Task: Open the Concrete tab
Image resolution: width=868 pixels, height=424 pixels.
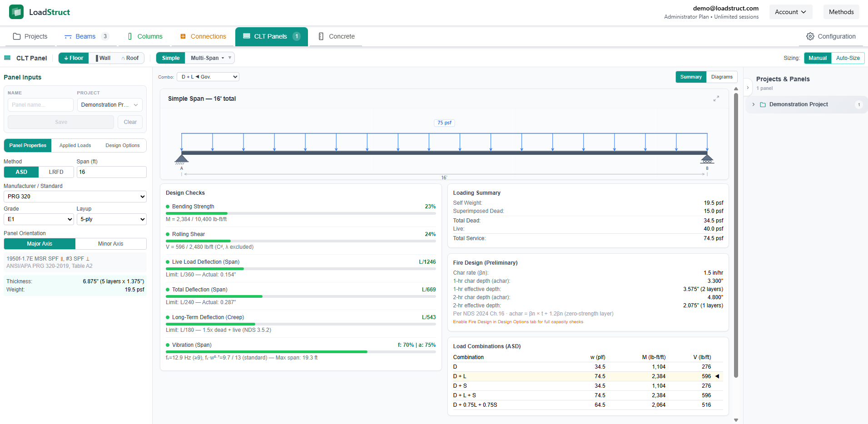Action: 336,36
